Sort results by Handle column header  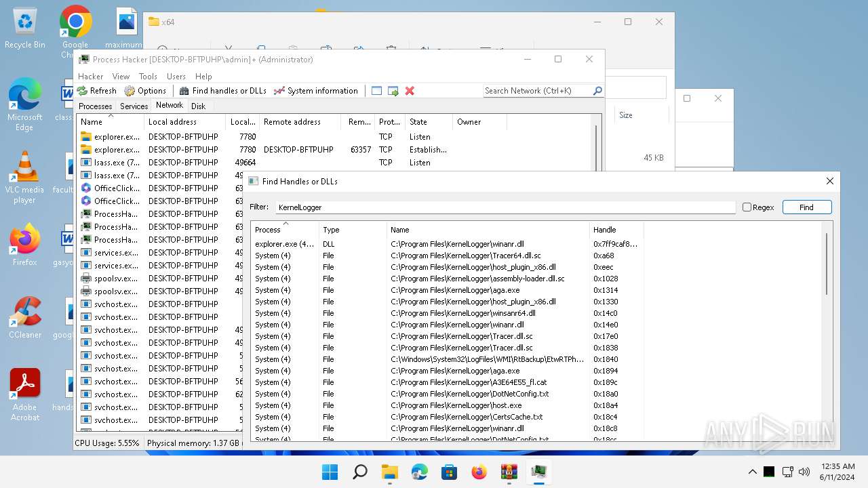(x=616, y=230)
